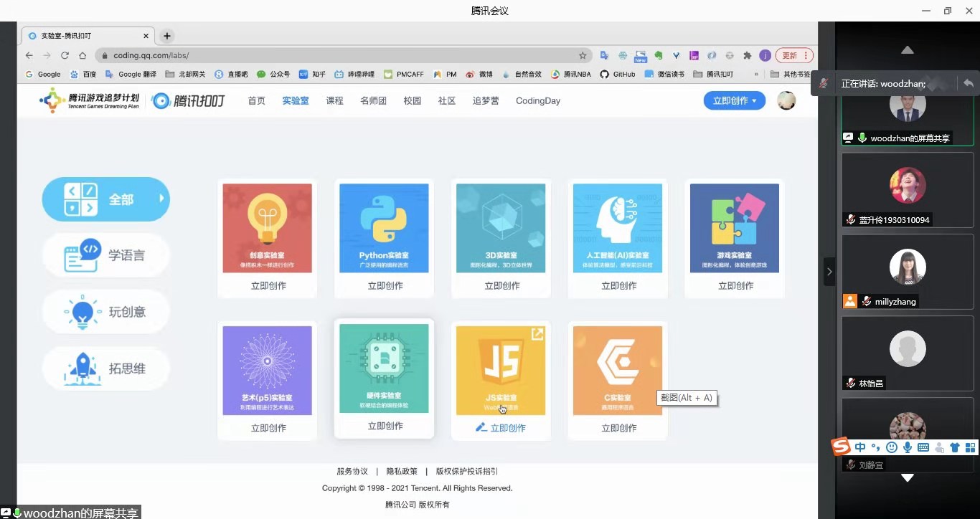This screenshot has width=980, height=519.
Task: Select the 全部 category filter
Action: coord(105,199)
